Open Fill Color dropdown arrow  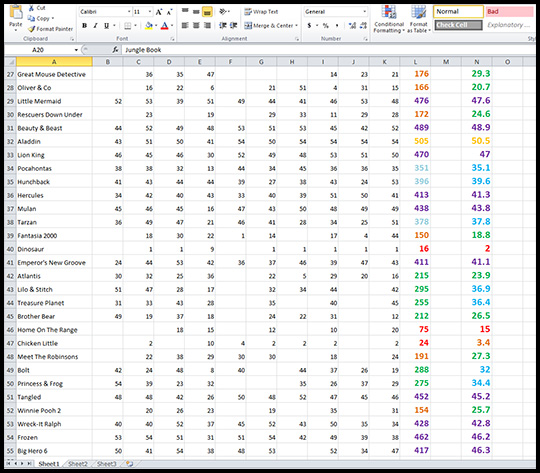tap(156, 25)
